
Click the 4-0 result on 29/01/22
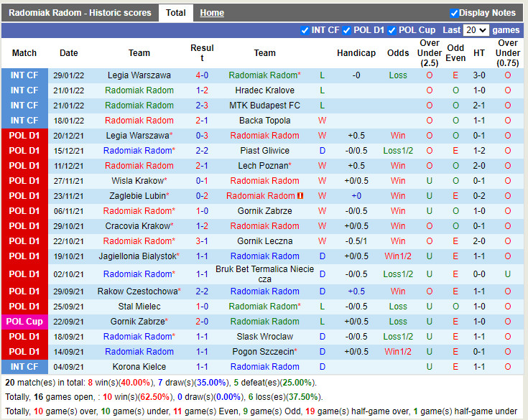click(202, 75)
